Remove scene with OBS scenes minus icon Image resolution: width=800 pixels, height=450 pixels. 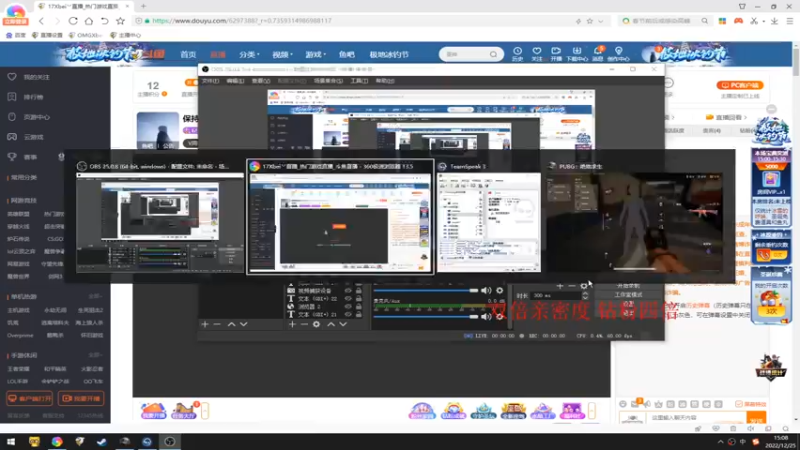click(x=217, y=324)
